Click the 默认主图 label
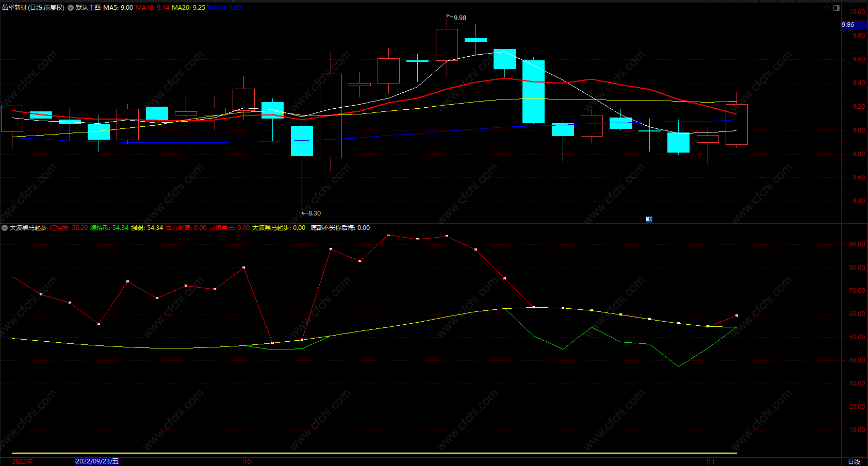Image resolution: width=868 pixels, height=466 pixels. coord(88,8)
